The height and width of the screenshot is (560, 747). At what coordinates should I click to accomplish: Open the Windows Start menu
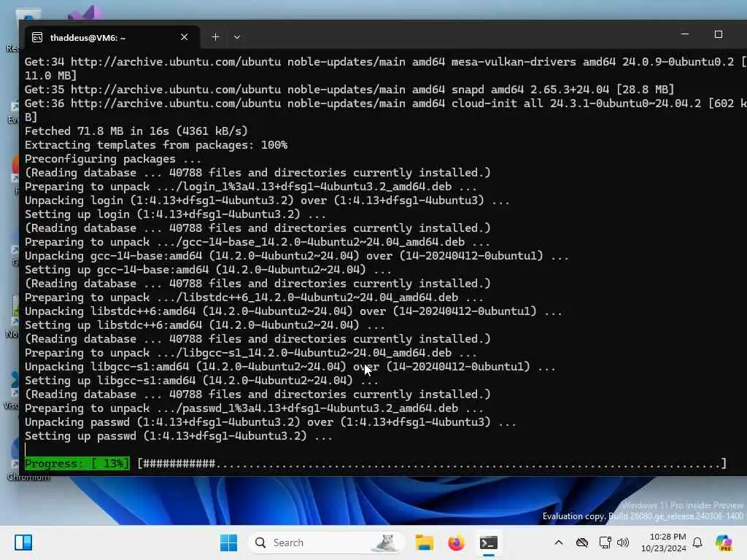click(228, 542)
